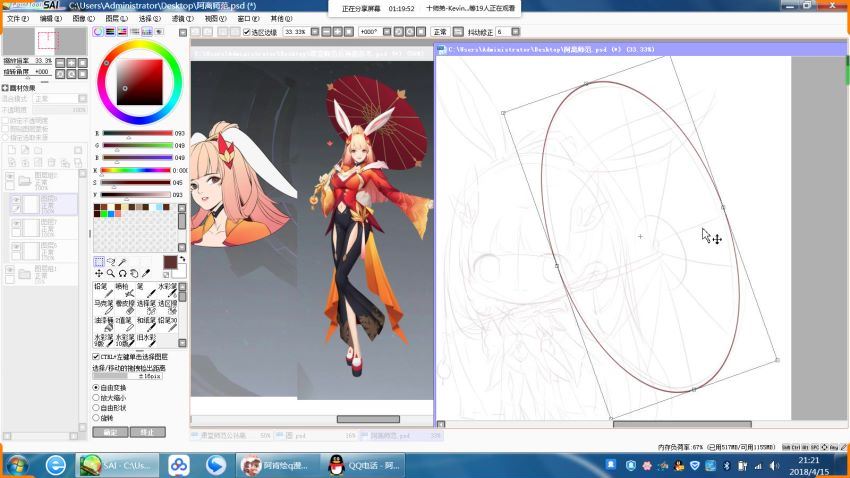Viewport: 850px width, 478px height.
Task: Select the rectangular selection tool
Action: pos(99,262)
